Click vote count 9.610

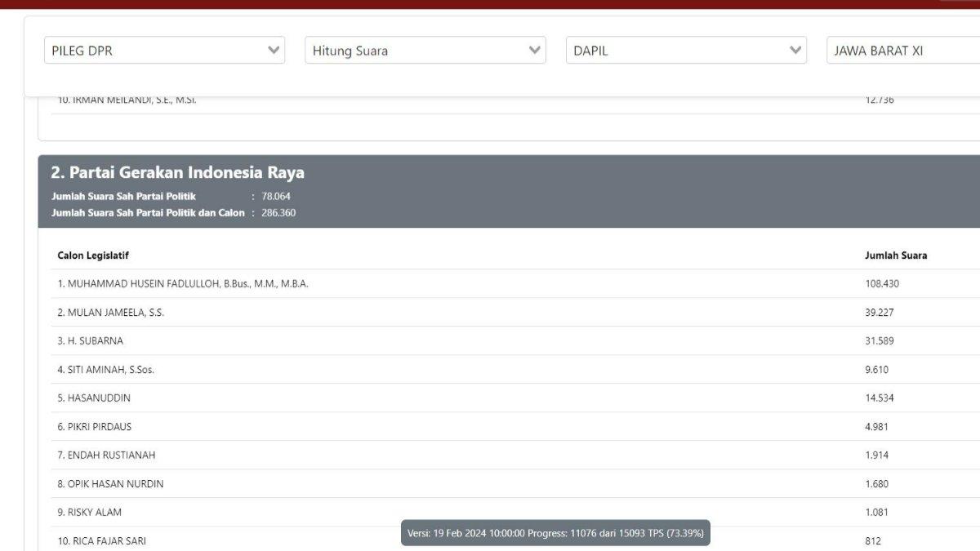877,369
